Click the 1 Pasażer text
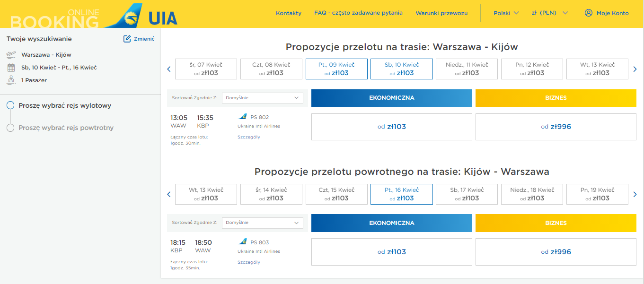This screenshot has height=284, width=644. (x=34, y=80)
